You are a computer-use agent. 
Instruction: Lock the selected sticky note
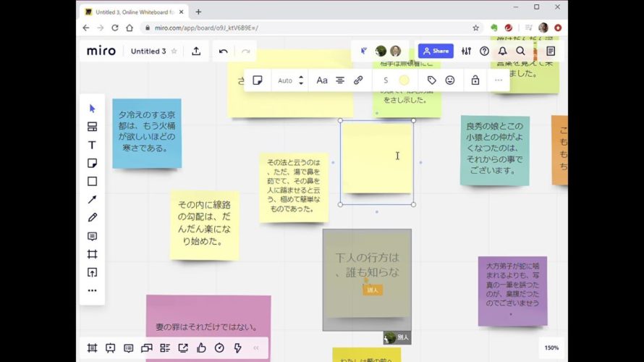click(475, 80)
